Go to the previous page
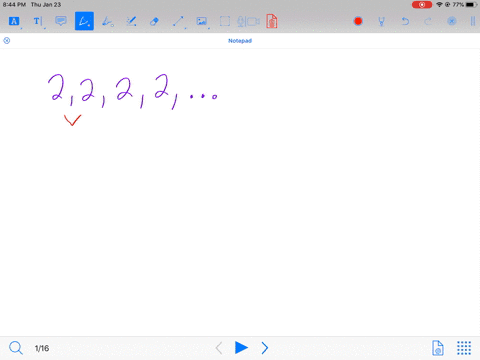This screenshot has height=360, width=480. click(219, 348)
